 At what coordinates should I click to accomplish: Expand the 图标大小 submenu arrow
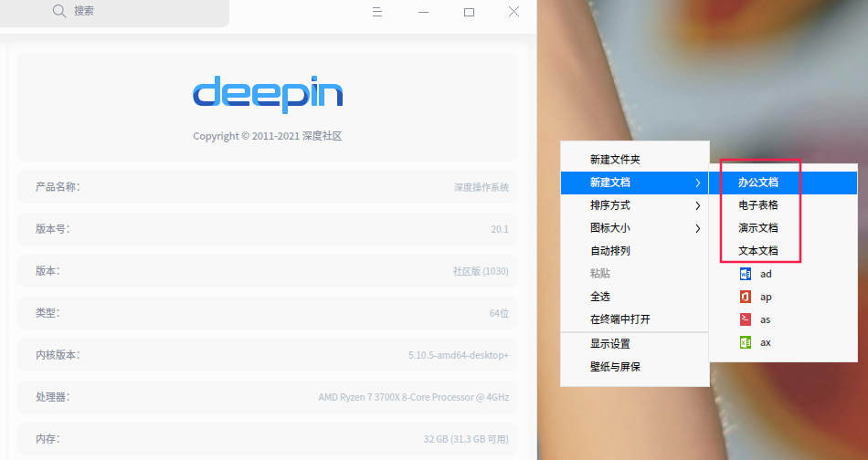tap(697, 228)
